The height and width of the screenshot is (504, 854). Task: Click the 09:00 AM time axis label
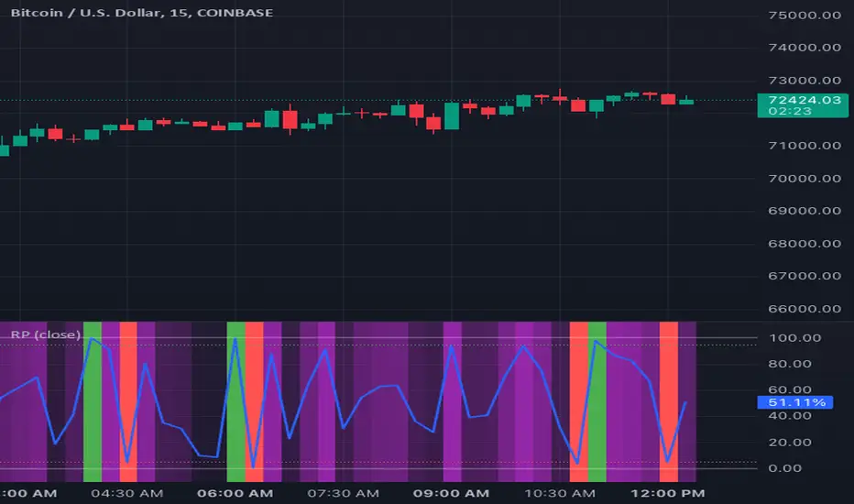451,494
